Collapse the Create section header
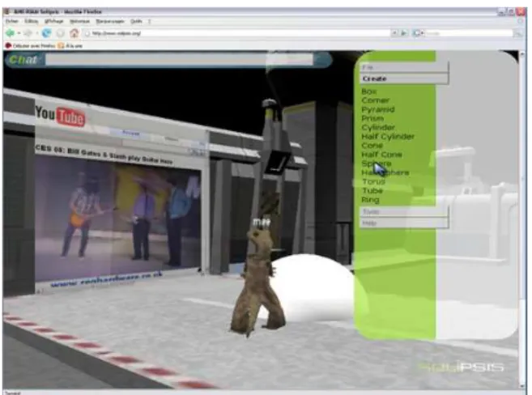 pos(404,79)
